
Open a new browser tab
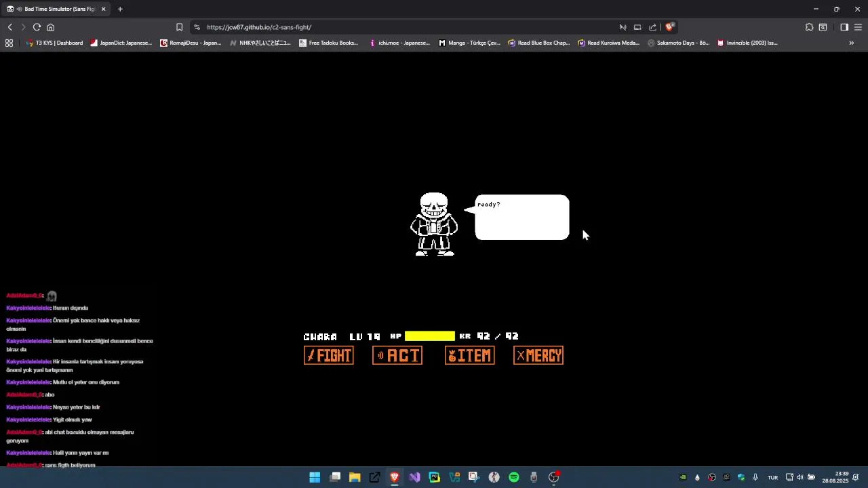[120, 9]
